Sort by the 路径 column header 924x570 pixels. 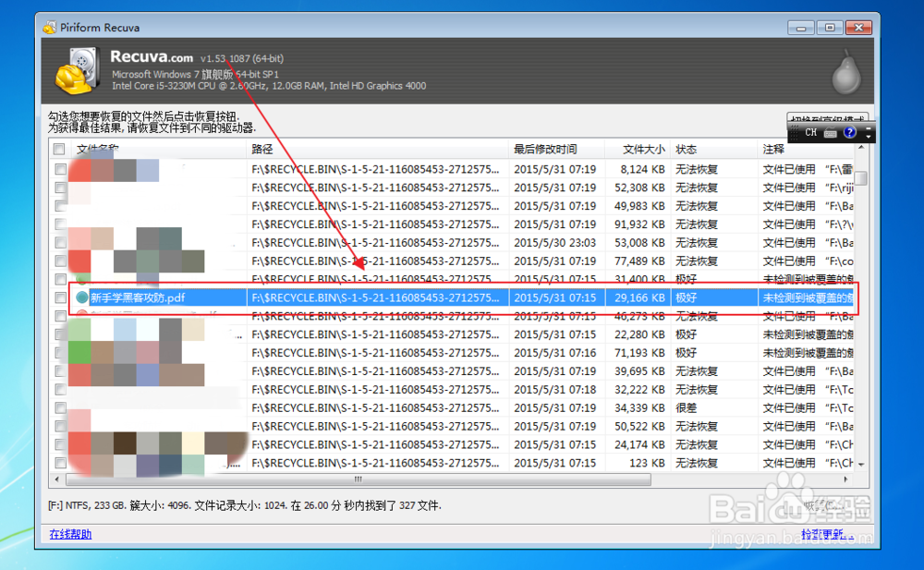(377, 149)
